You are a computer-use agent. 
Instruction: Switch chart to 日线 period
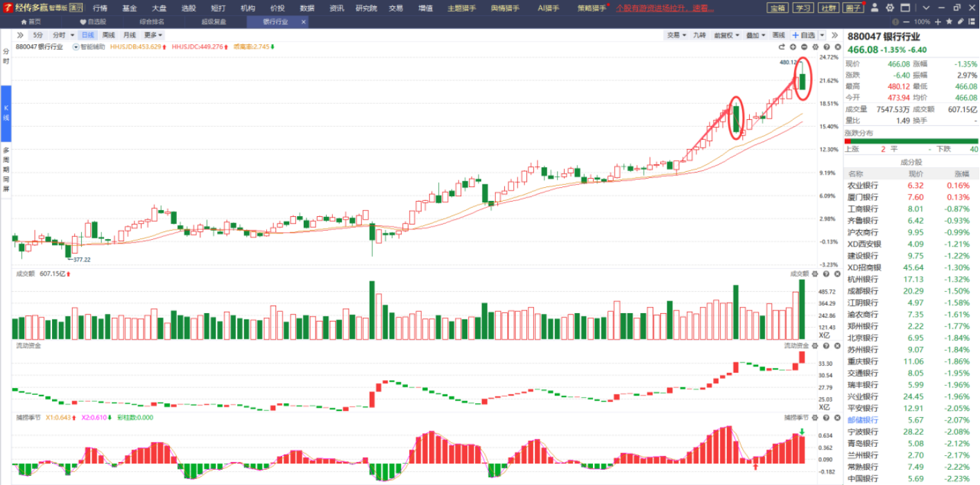coord(88,35)
